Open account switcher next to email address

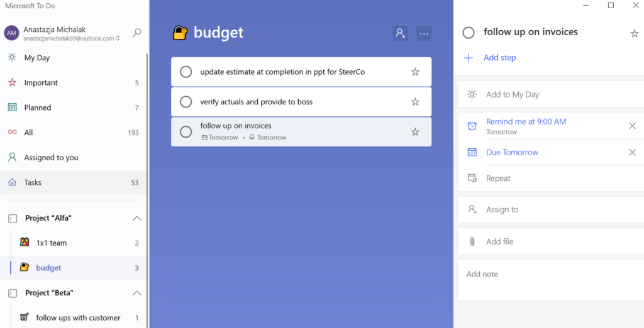[118, 38]
